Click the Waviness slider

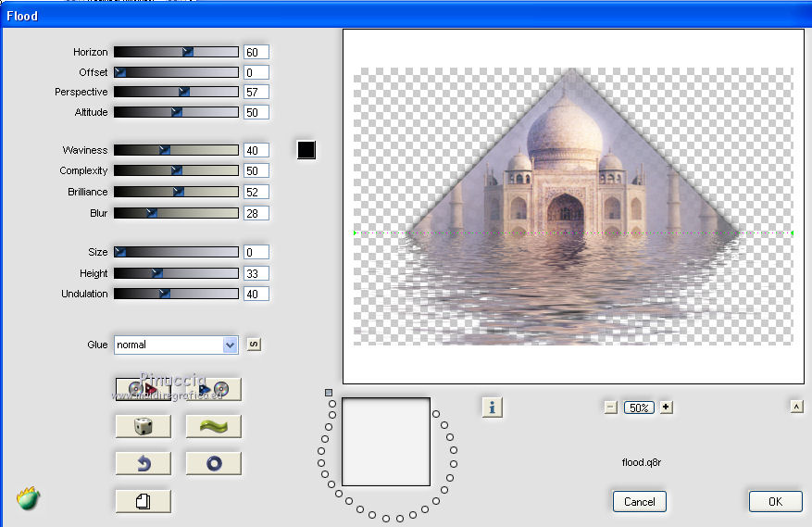click(x=176, y=150)
